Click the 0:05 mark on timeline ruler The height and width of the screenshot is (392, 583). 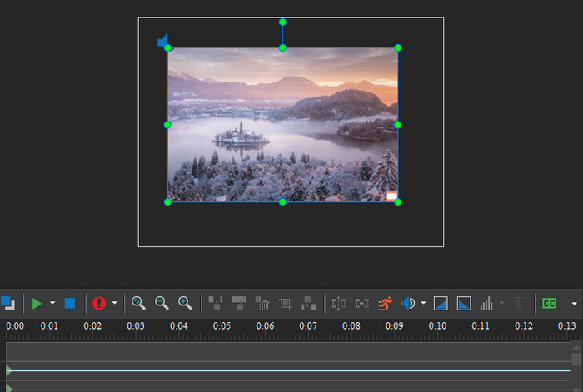point(222,325)
